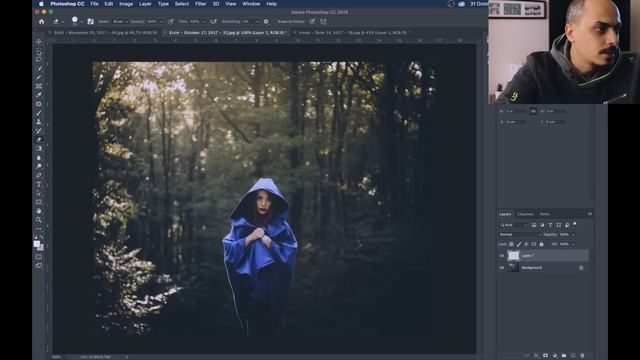Image resolution: width=640 pixels, height=360 pixels.
Task: Enable airbrush-style build-up effects
Action: (x=213, y=22)
